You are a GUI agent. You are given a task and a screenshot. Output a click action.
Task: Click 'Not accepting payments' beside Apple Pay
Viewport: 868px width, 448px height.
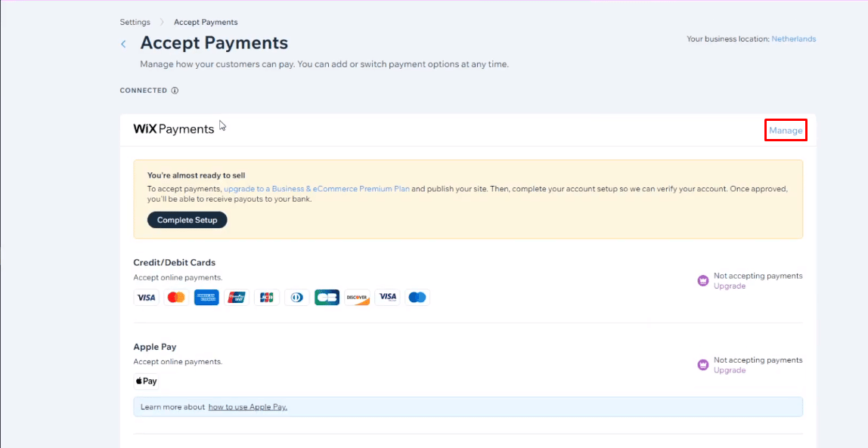(x=758, y=360)
